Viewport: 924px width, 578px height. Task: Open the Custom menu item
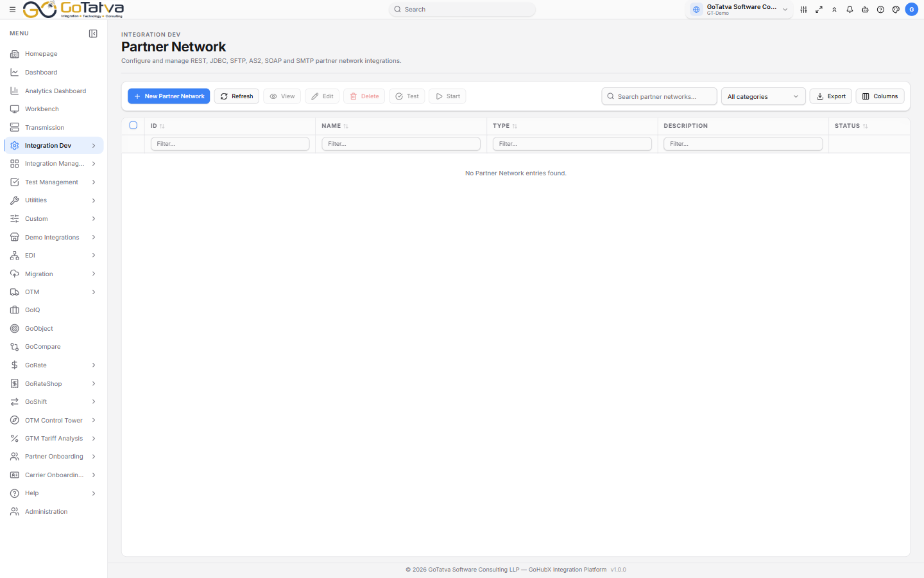tap(54, 219)
